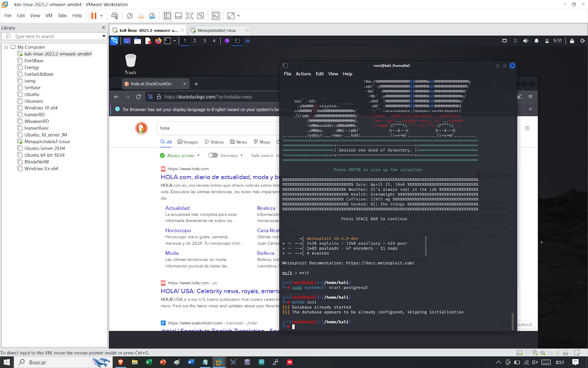Open the terminal Help menu
588x368 pixels.
click(x=347, y=74)
